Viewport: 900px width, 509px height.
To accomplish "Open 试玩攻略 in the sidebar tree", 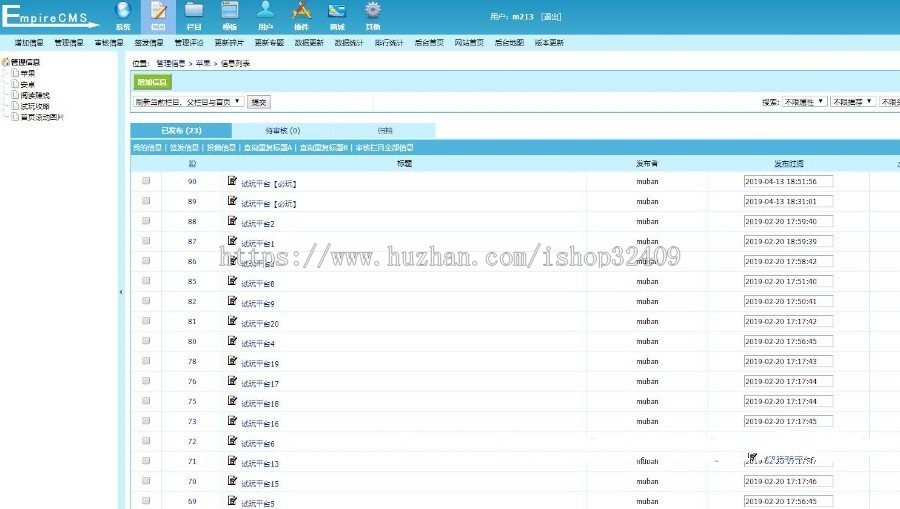I will point(35,106).
